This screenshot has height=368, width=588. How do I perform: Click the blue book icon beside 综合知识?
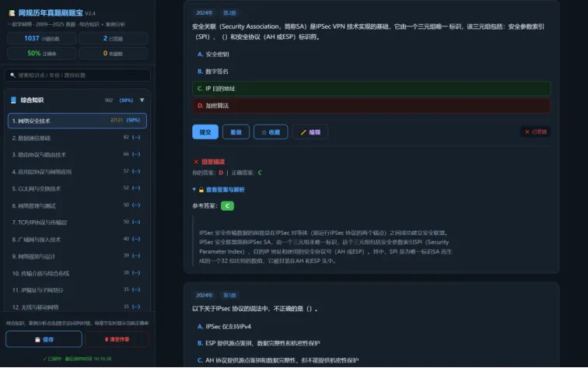[13, 100]
